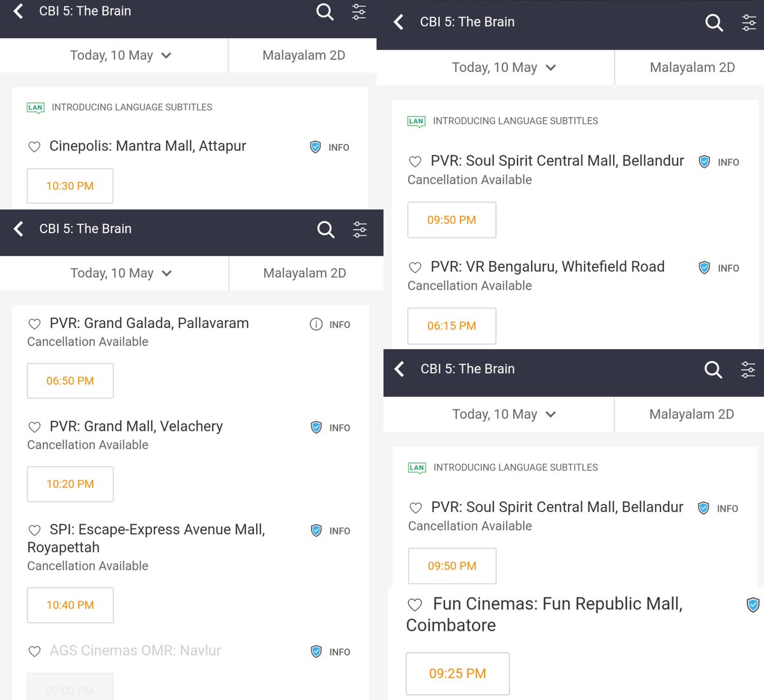Image resolution: width=764 pixels, height=700 pixels.
Task: Favorite AGS Cinemas OMR Navlur with the heart
Action: pyautogui.click(x=34, y=651)
